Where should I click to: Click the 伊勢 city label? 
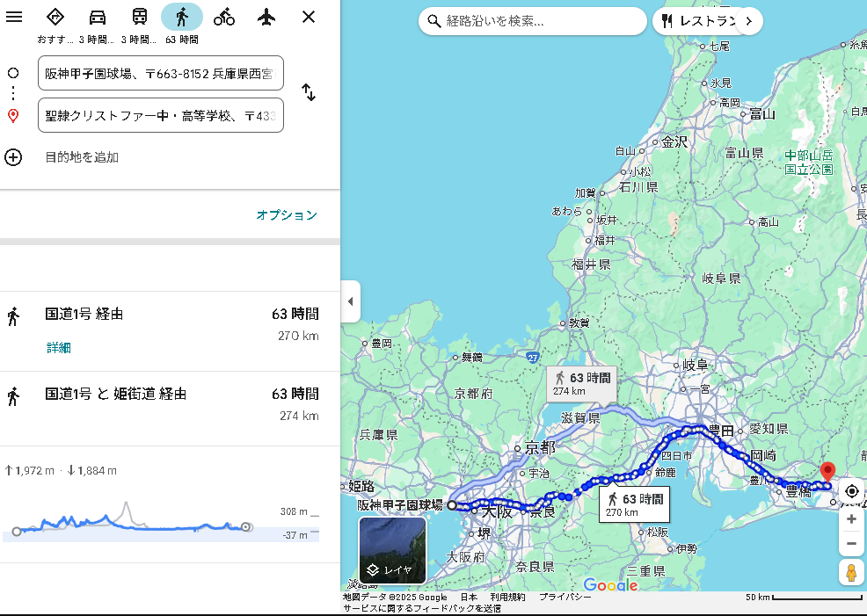coord(687,548)
